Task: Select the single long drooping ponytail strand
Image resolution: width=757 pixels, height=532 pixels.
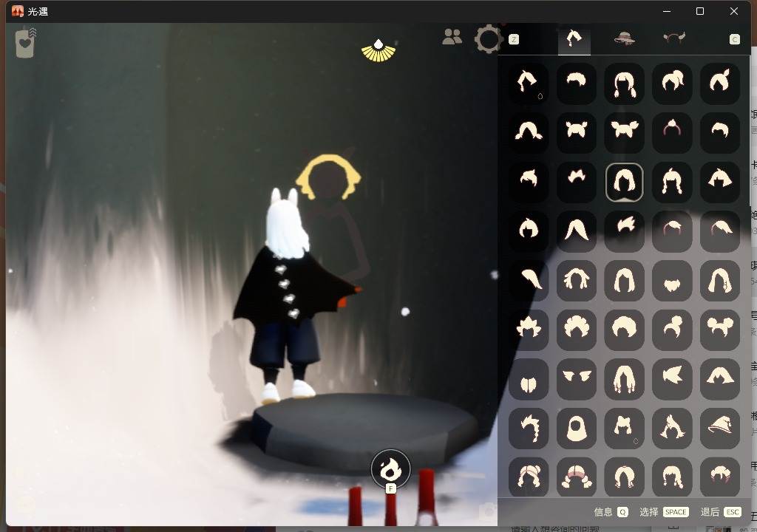Action: pyautogui.click(x=529, y=281)
